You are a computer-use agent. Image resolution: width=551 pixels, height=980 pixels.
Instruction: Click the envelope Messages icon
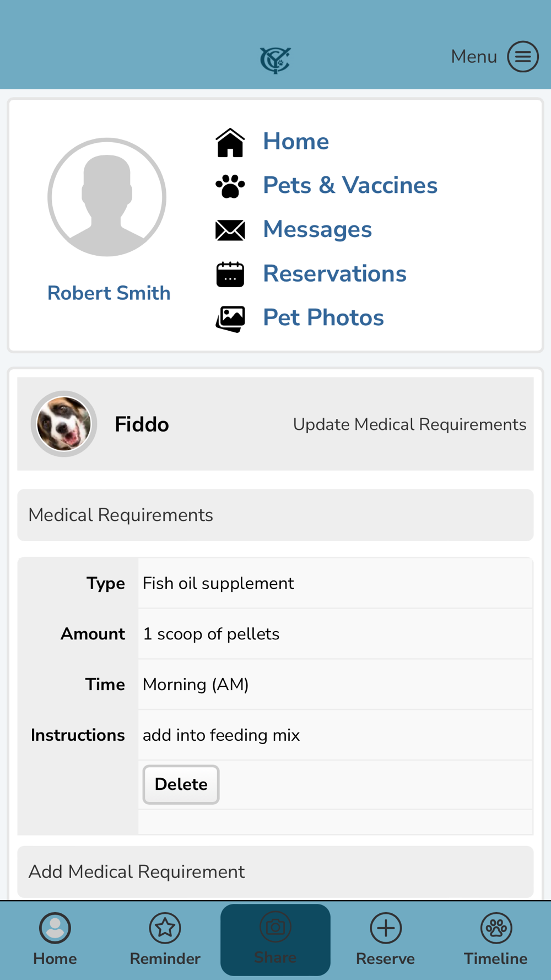click(230, 230)
